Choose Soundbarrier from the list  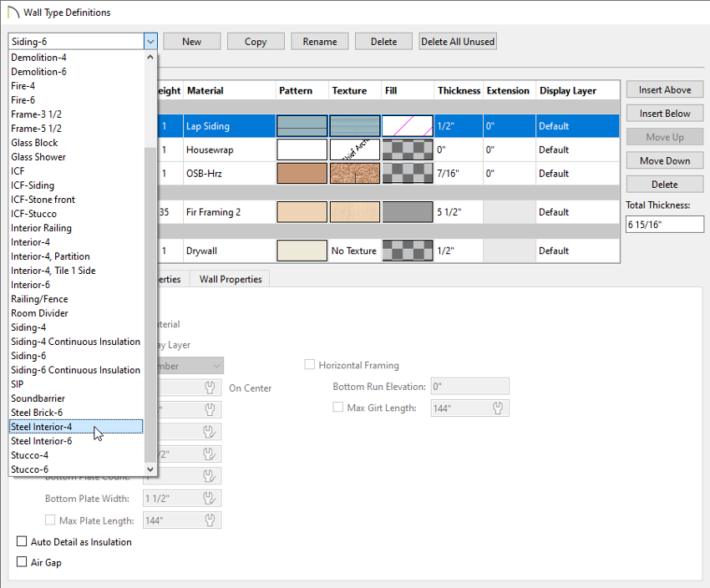tap(76, 398)
